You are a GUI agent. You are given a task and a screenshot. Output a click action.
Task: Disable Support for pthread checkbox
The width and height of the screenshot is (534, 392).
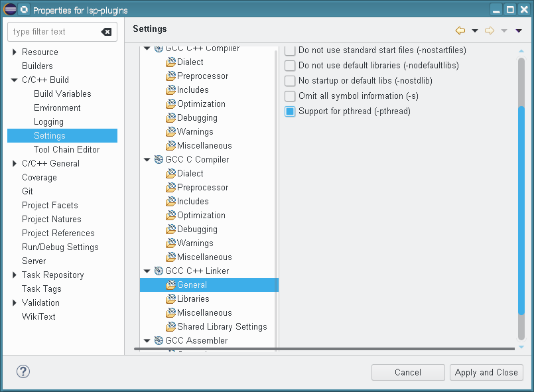(290, 111)
